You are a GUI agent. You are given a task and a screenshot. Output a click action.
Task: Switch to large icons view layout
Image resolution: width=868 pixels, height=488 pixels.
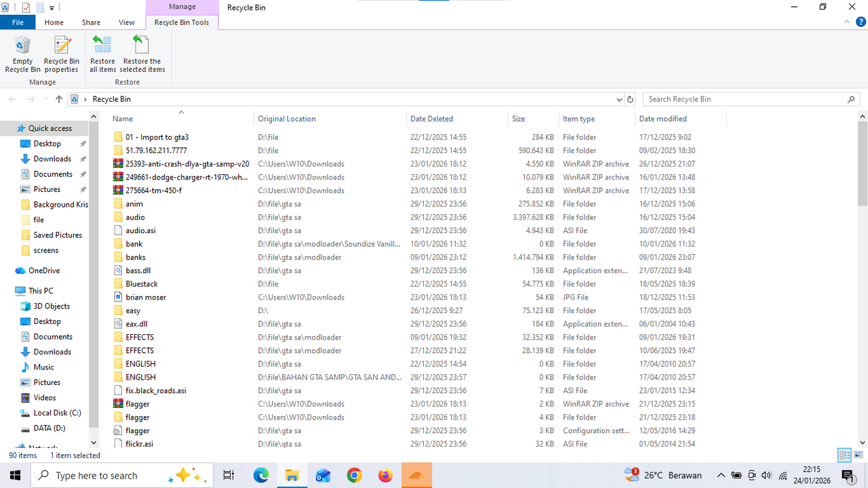click(859, 455)
